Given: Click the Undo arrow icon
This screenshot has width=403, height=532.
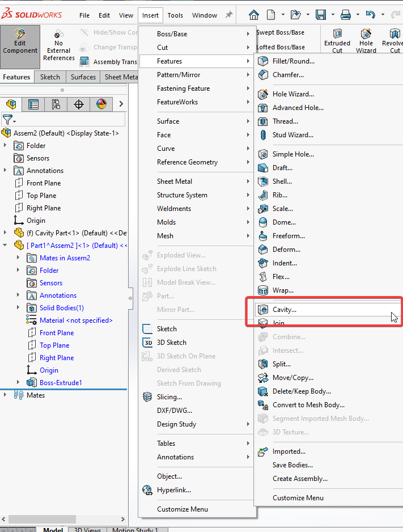Looking at the screenshot, I should point(371,15).
